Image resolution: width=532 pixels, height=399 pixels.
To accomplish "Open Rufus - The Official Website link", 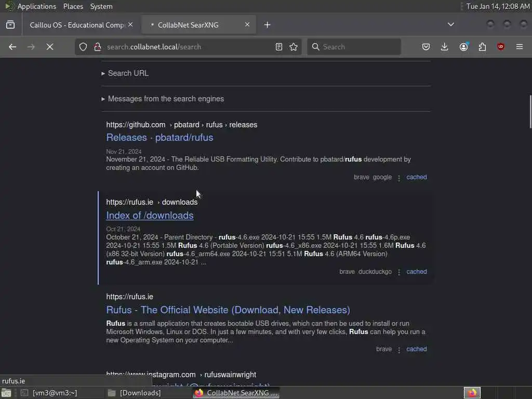I will (x=228, y=310).
